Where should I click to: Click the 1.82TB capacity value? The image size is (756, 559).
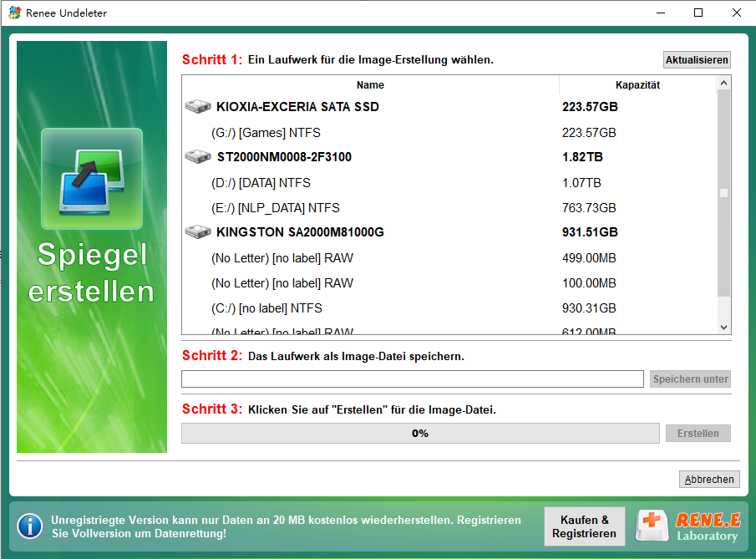coord(582,157)
